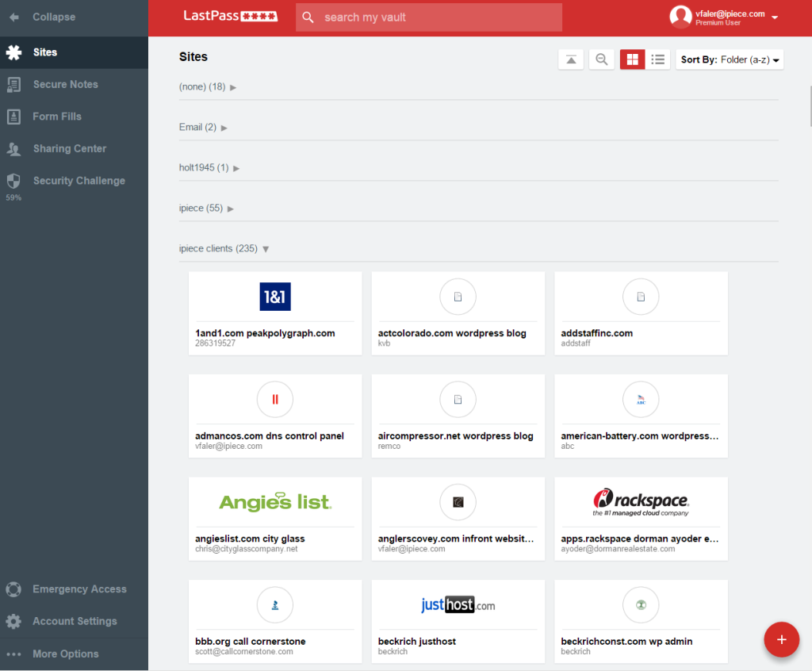
Task: Open the user account dropdown menu
Action: point(774,17)
